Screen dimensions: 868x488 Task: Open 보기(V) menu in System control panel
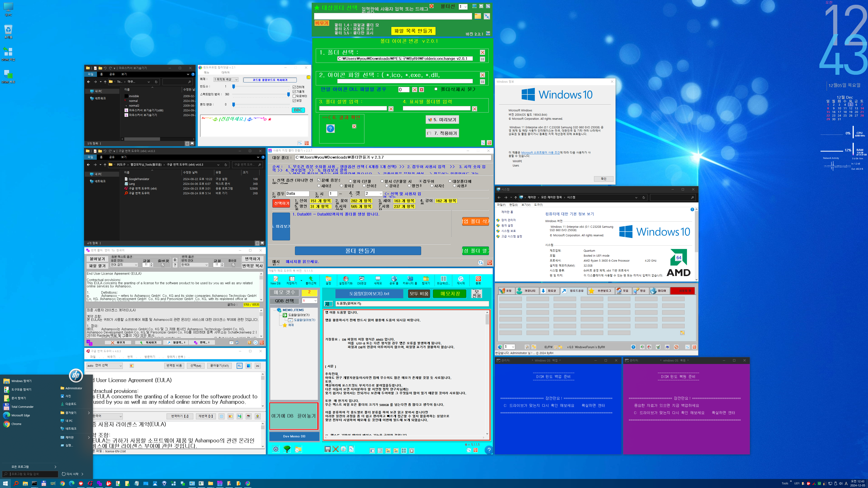tap(526, 205)
